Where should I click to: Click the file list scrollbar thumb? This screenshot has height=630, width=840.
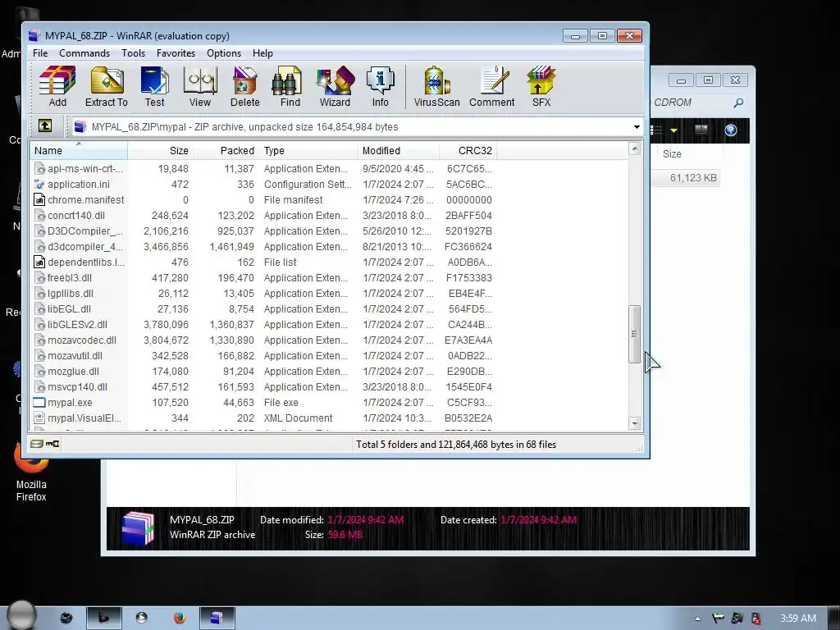click(x=635, y=335)
